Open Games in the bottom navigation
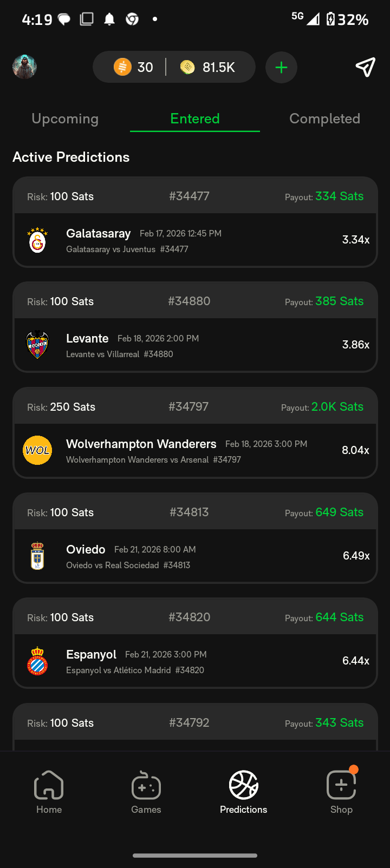Screen dimensions: 390x868 146,792
